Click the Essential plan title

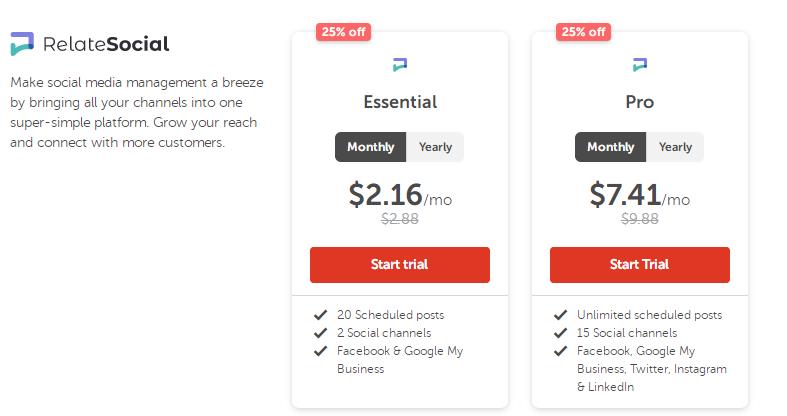(x=400, y=102)
